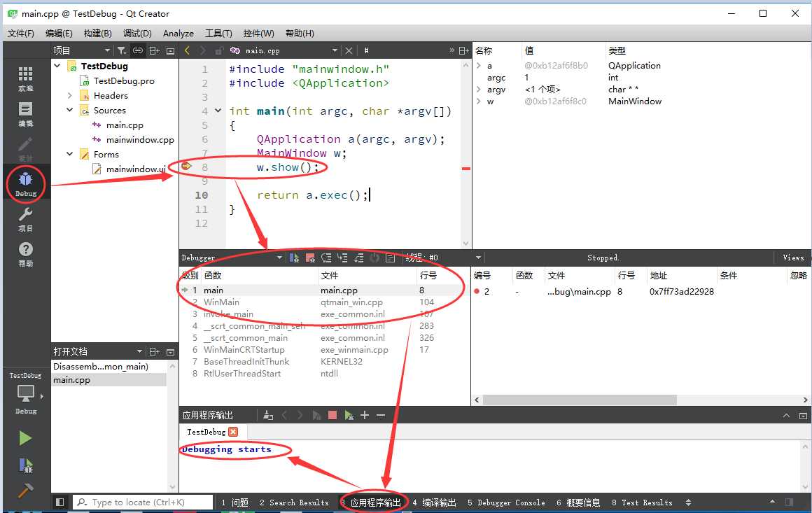This screenshot has height=513, width=812.
Task: Open Search Results pane tab
Action: click(x=294, y=502)
